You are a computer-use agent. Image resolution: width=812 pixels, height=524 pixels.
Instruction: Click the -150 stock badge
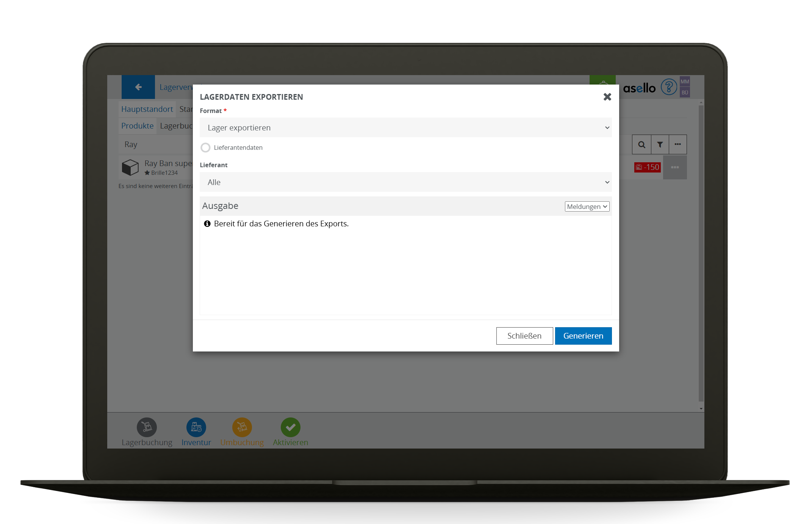click(647, 167)
